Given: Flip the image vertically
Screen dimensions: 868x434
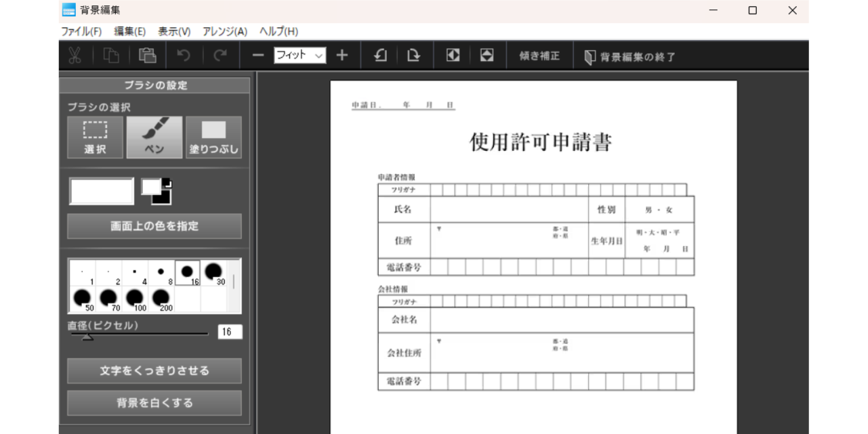Looking at the screenshot, I should coord(487,55).
